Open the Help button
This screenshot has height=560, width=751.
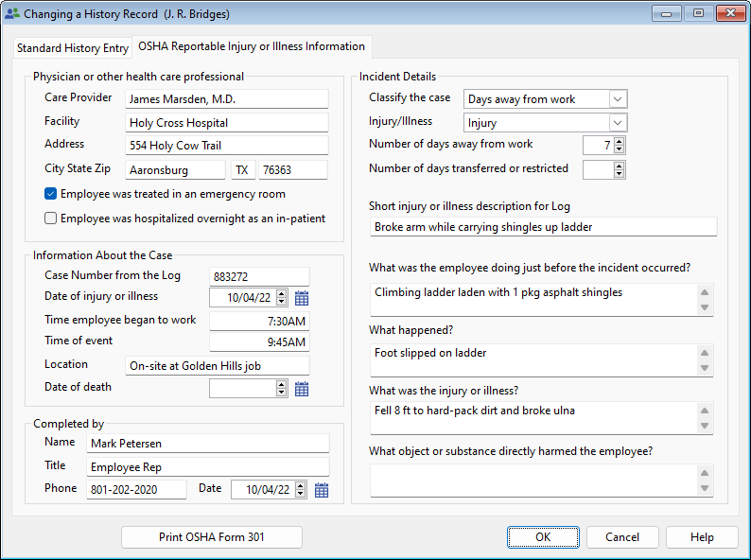[x=702, y=537]
